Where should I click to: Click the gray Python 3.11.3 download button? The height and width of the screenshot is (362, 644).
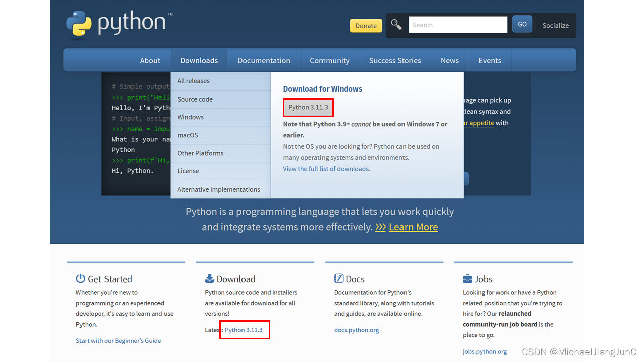click(308, 107)
